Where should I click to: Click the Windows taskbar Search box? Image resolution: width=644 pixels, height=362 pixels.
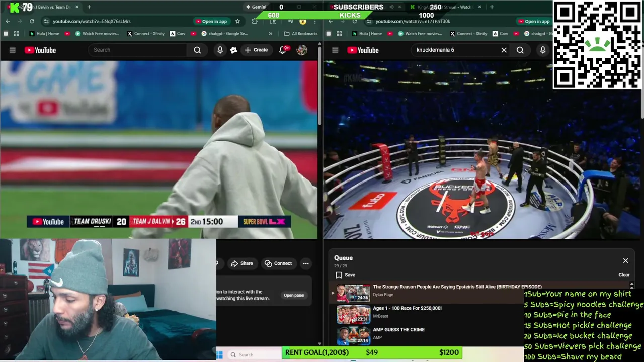pyautogui.click(x=254, y=355)
